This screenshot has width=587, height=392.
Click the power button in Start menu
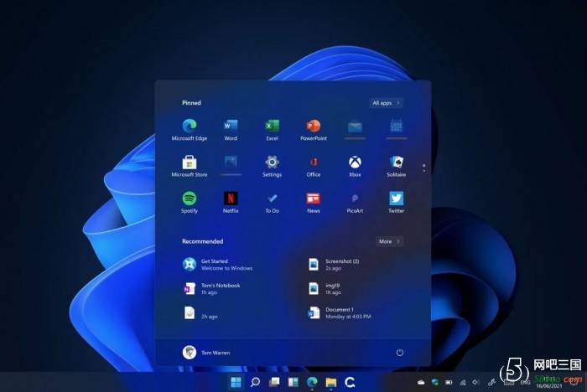tap(400, 353)
